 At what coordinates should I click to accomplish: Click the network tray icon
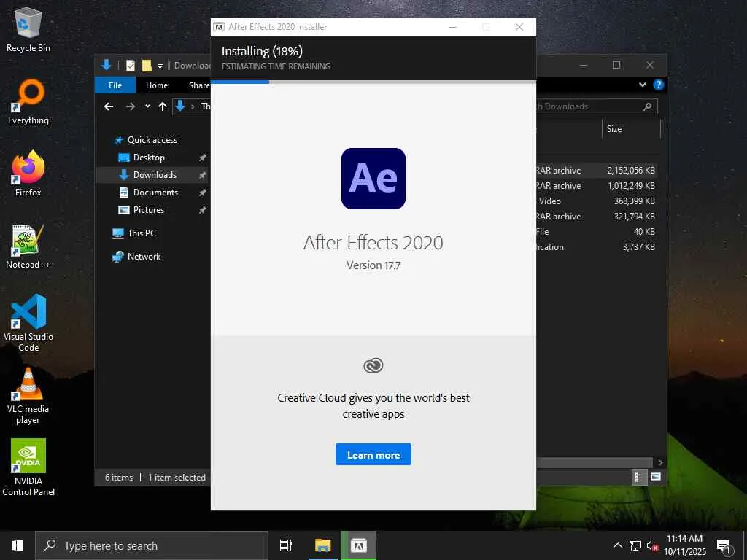tap(635, 545)
